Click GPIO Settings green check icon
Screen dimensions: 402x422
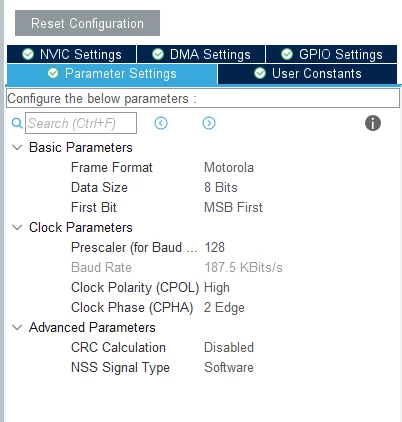click(287, 54)
